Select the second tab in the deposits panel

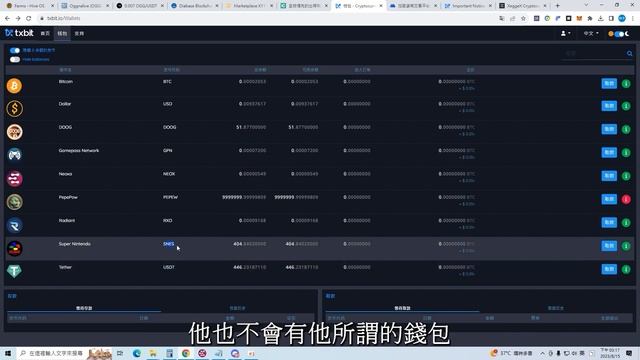coord(237,308)
